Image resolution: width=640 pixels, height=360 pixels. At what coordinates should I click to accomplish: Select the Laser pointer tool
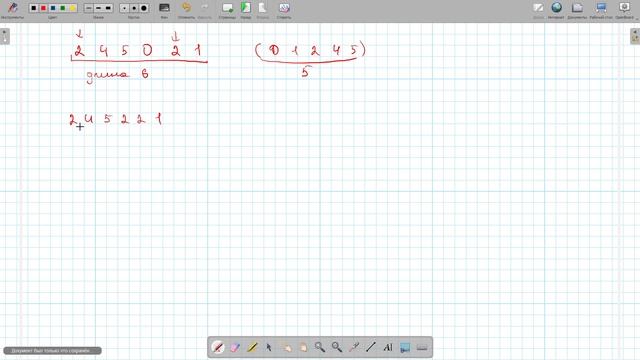354,347
